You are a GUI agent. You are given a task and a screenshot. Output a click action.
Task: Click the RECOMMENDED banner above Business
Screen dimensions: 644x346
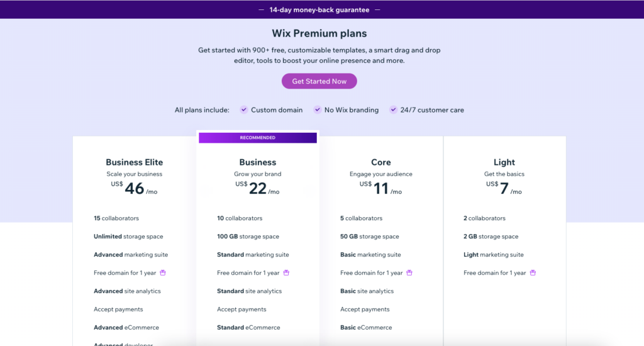(257, 138)
